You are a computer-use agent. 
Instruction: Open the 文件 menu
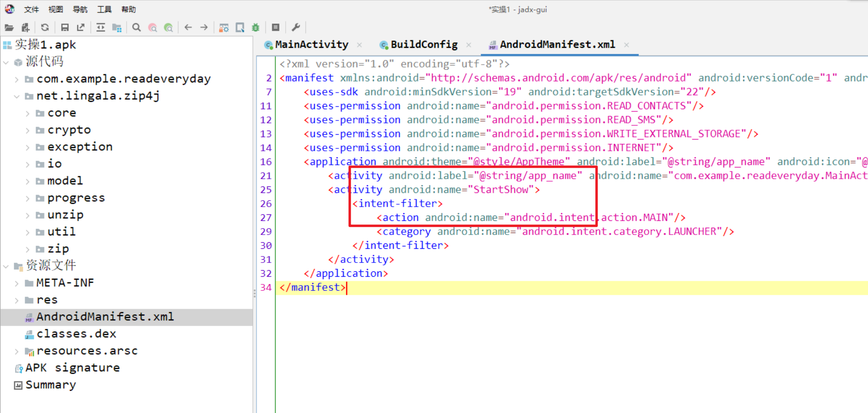(x=32, y=9)
